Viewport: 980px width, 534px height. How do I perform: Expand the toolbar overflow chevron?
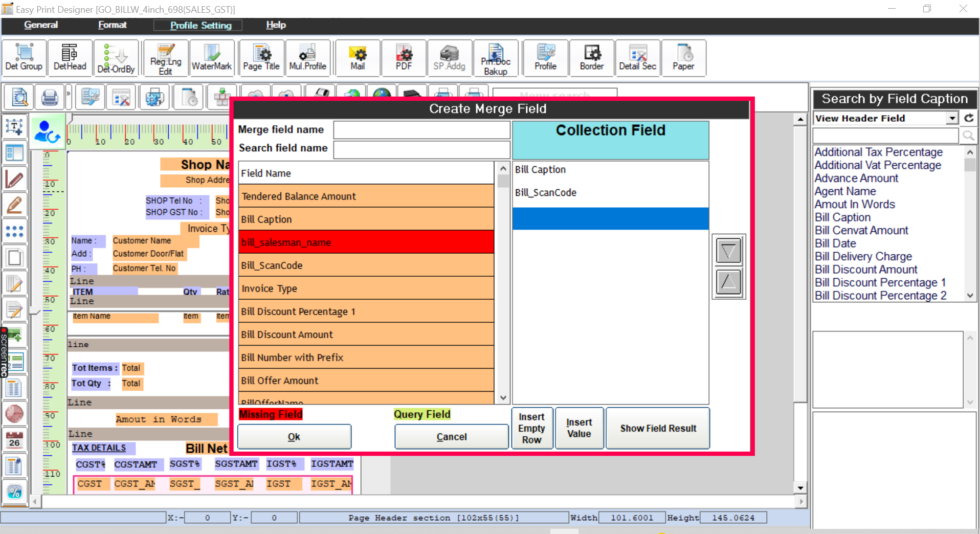[x=67, y=94]
